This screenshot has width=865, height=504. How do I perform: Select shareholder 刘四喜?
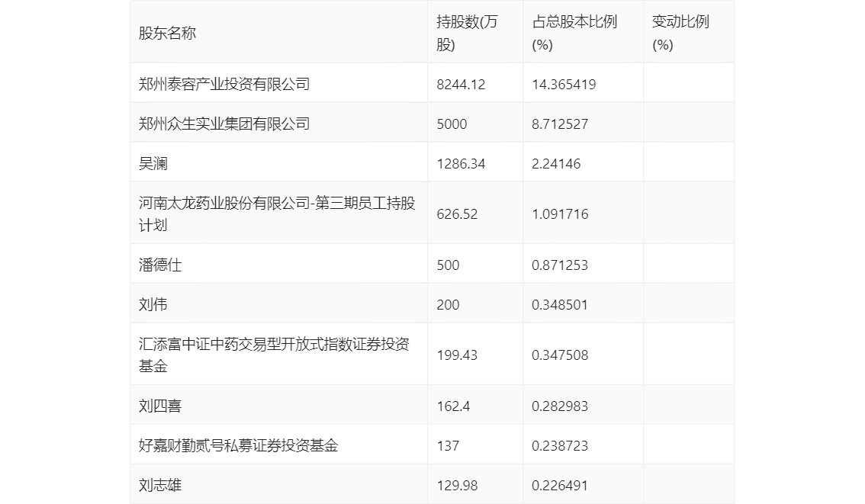(160, 406)
